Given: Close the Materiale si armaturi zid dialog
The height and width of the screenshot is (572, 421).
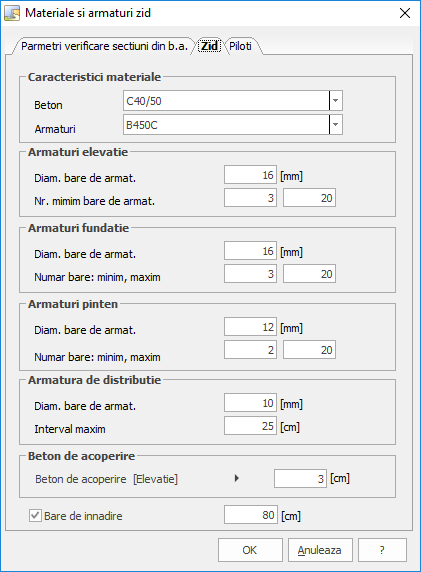Looking at the screenshot, I should pyautogui.click(x=405, y=13).
